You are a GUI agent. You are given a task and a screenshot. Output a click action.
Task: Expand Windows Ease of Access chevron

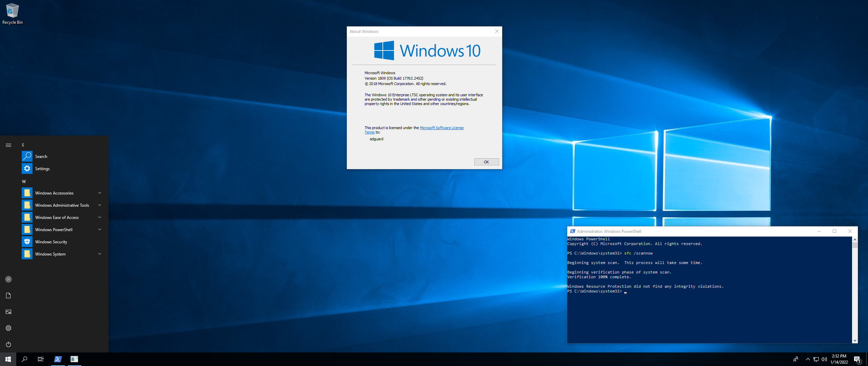(x=100, y=217)
